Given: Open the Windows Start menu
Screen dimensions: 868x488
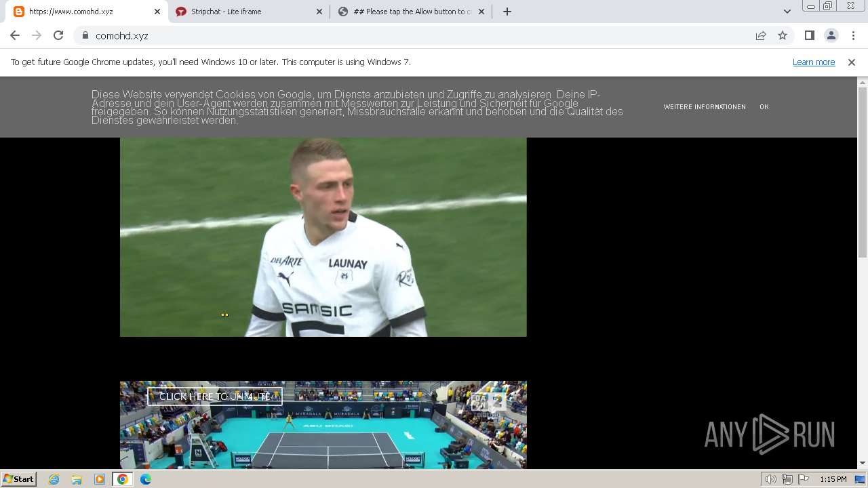Looking at the screenshot, I should click(18, 479).
